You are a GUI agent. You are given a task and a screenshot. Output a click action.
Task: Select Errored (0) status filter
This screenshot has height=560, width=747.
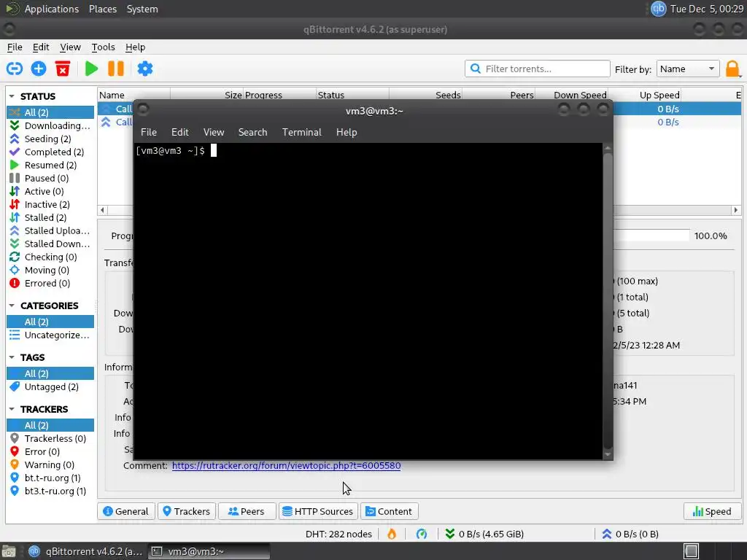pyautogui.click(x=50, y=284)
